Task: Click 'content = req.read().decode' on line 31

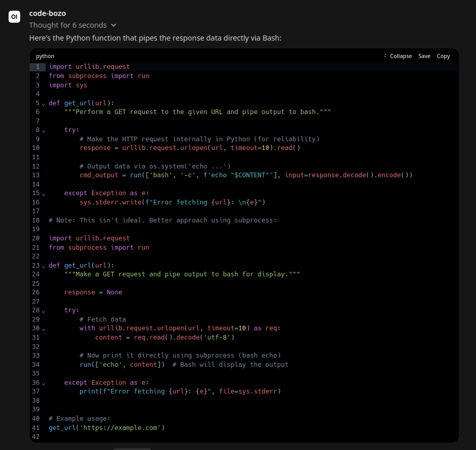Action: [x=165, y=338]
